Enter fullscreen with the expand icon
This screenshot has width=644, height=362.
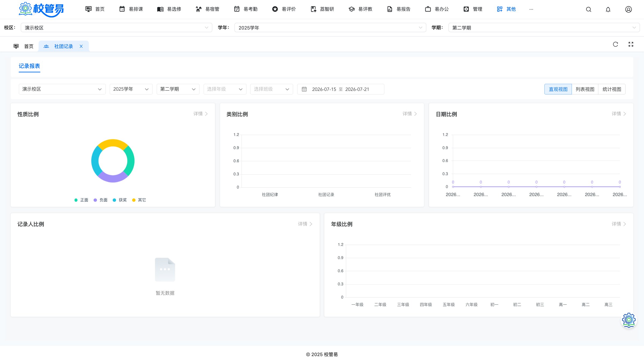[x=631, y=44]
